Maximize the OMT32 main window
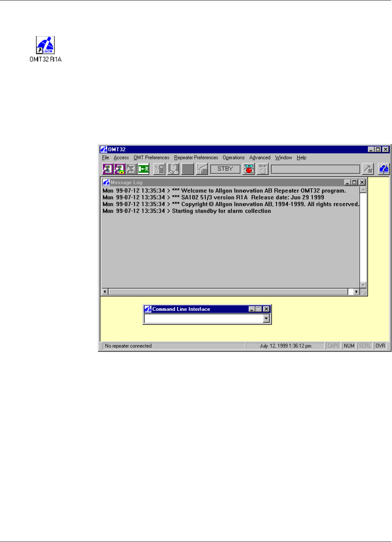The height and width of the screenshot is (542, 392). (378, 149)
